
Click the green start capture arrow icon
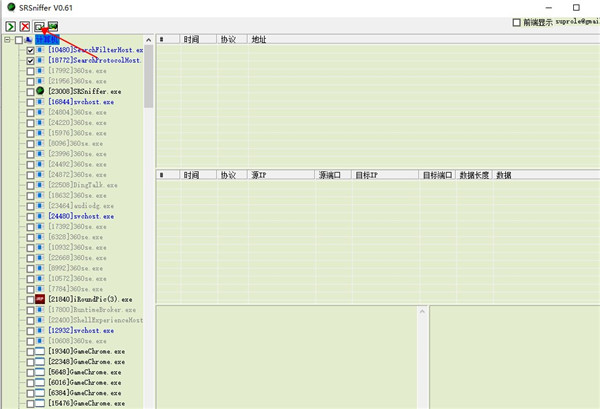click(10, 24)
